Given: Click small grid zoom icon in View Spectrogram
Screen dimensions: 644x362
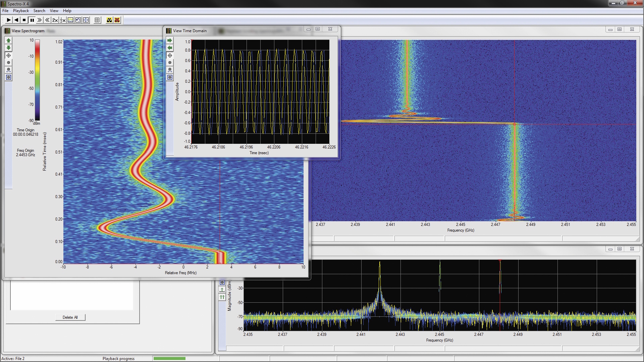Looking at the screenshot, I should click(x=9, y=63).
